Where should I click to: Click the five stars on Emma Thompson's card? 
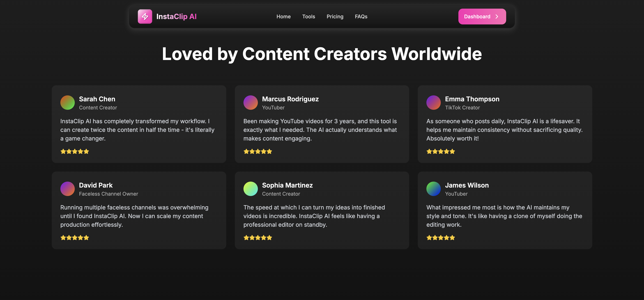440,151
